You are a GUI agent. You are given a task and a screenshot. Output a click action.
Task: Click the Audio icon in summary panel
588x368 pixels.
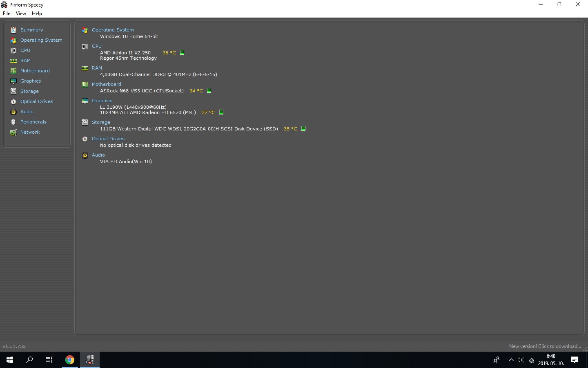click(x=85, y=155)
